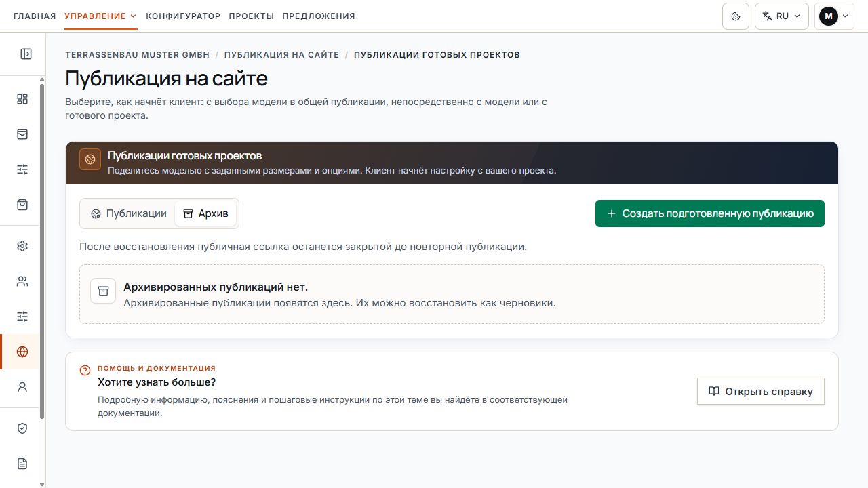Open TERRASSENBAU MUSTER GMBH breadcrumb
This screenshot has height=488, width=868.
tap(138, 55)
